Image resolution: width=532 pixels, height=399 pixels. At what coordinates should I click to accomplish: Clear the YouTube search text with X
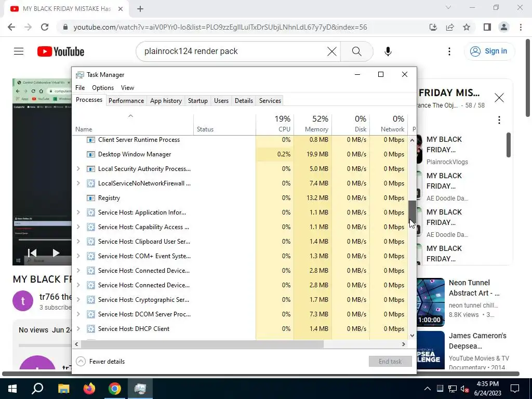(332, 51)
